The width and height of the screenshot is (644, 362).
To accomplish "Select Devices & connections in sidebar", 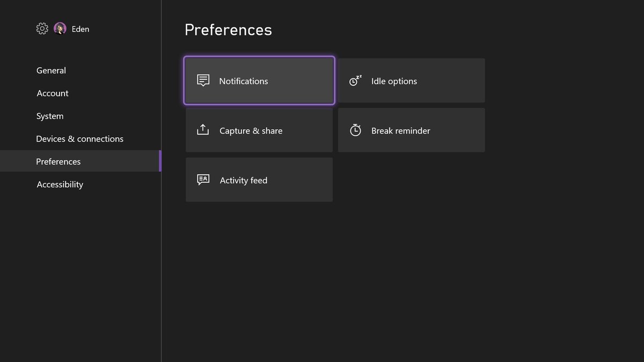I will (x=80, y=139).
